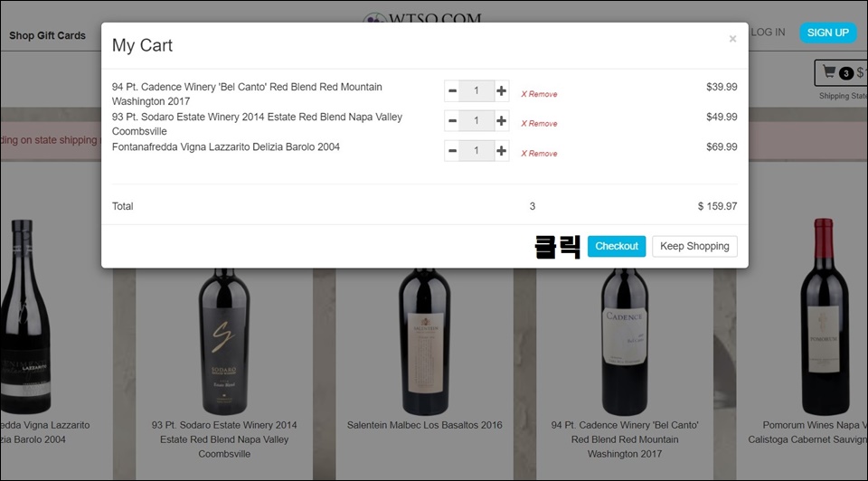Decrease quantity of Sodaro Estate Red Blend
Viewport: 868px width, 481px height.
pyautogui.click(x=452, y=120)
